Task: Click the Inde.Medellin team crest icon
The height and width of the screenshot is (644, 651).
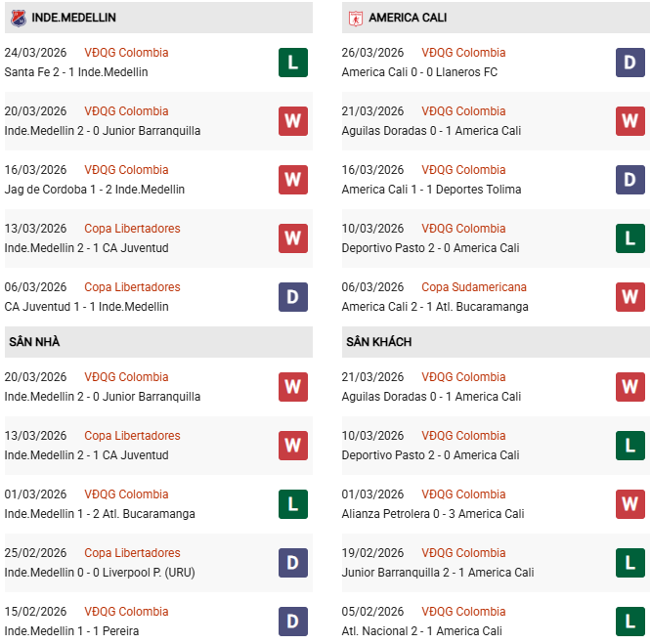Action: coord(19,18)
